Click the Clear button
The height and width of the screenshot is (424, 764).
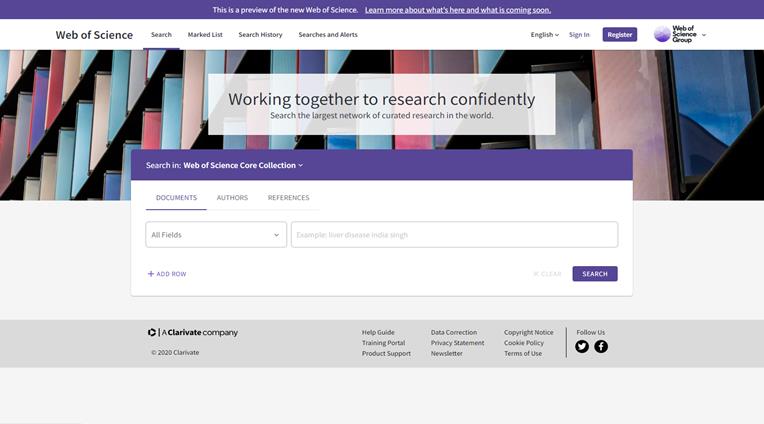click(548, 274)
